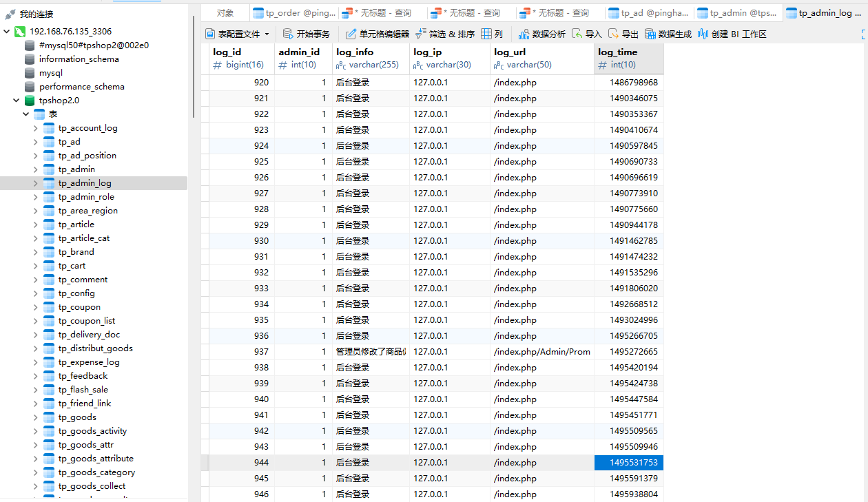
Task: Click the admin_id column header
Action: (x=303, y=59)
